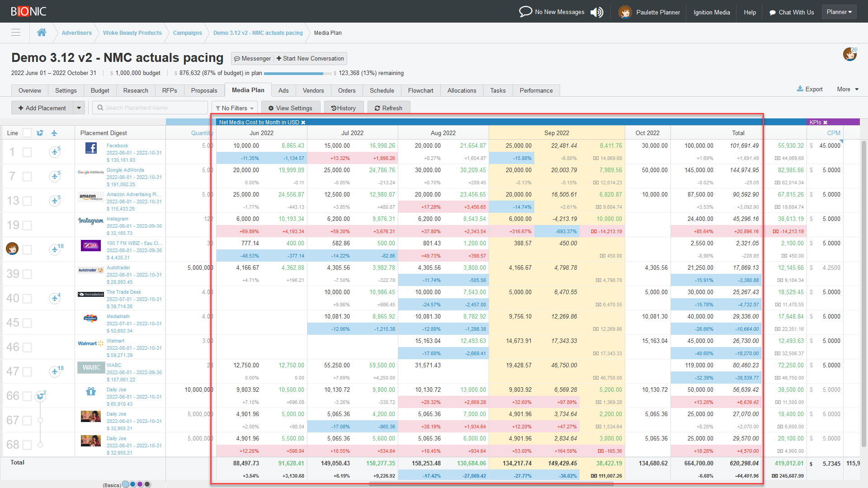
Task: Toggle the notification sound speaker icon
Action: (597, 12)
